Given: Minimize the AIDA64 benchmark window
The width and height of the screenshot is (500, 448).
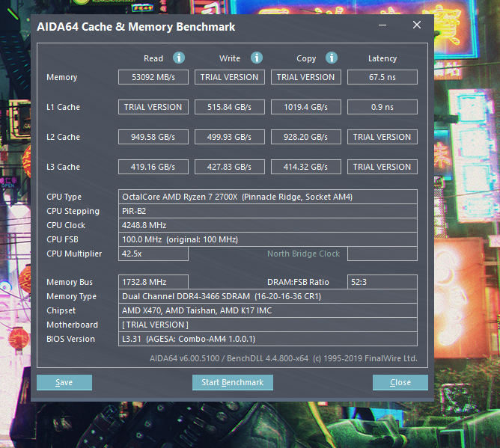Looking at the screenshot, I should point(382,25).
